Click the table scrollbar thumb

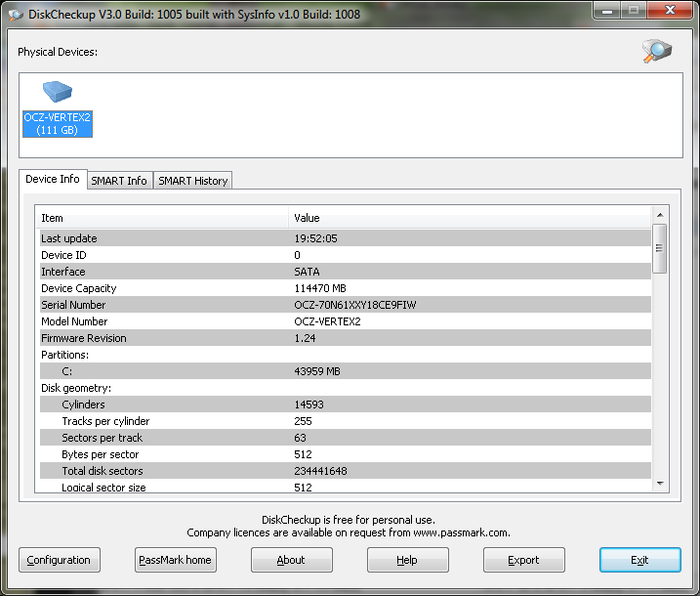[660, 248]
